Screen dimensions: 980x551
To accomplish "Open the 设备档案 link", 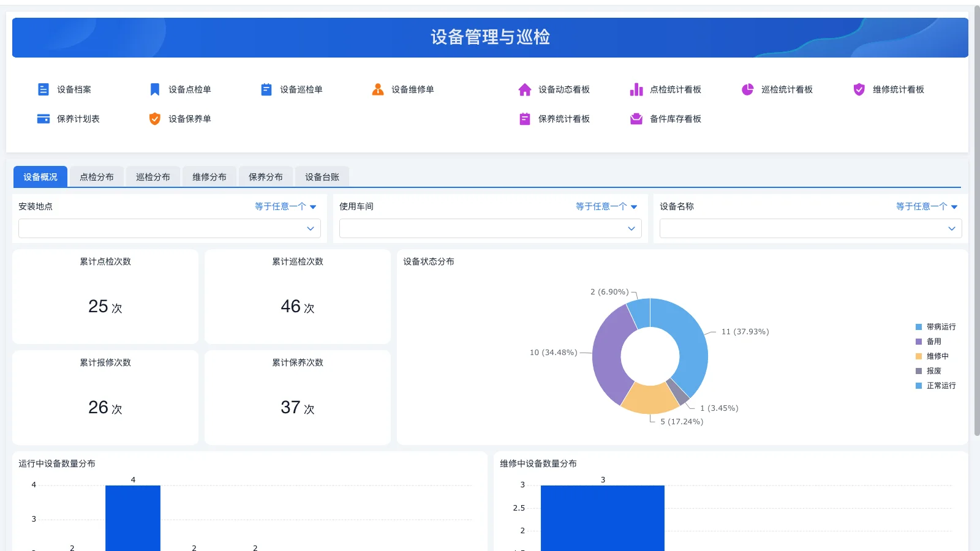I will tap(74, 89).
